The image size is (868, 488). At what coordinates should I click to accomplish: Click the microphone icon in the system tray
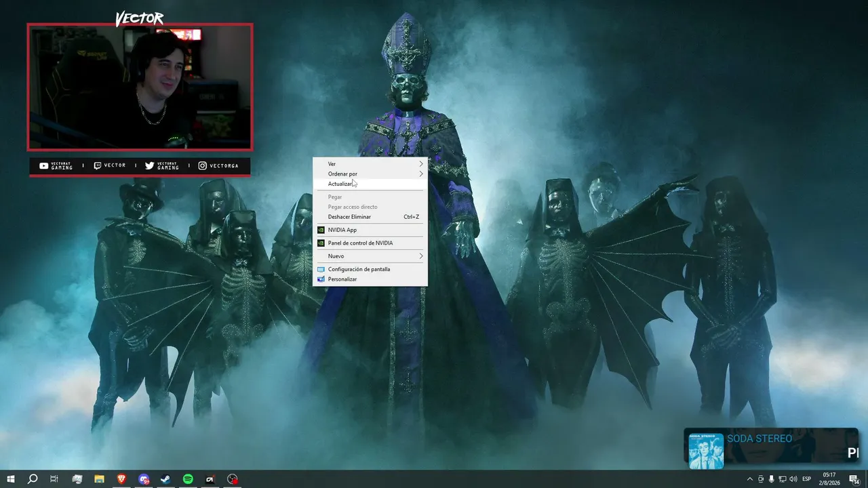click(771, 479)
